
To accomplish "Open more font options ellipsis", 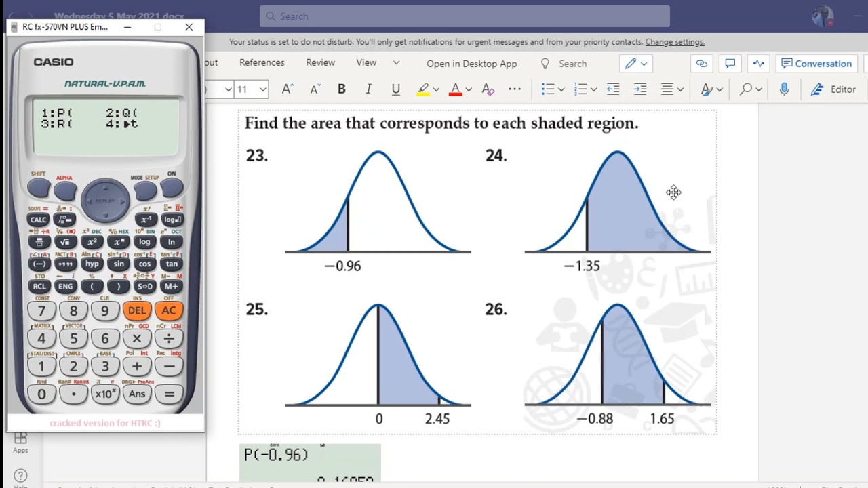I will coord(515,89).
